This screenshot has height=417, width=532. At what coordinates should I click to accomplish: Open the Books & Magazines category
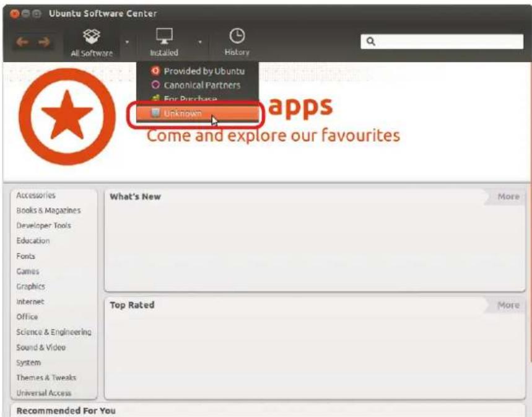[x=48, y=211]
